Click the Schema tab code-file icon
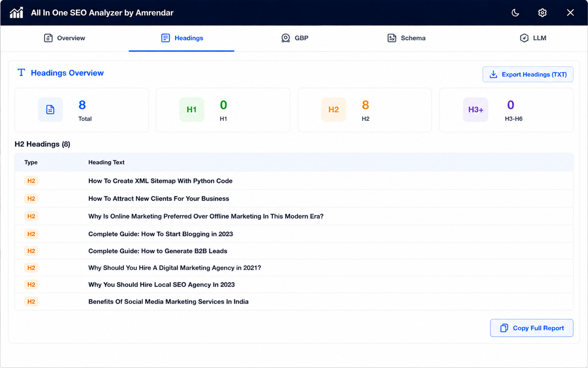 point(392,38)
